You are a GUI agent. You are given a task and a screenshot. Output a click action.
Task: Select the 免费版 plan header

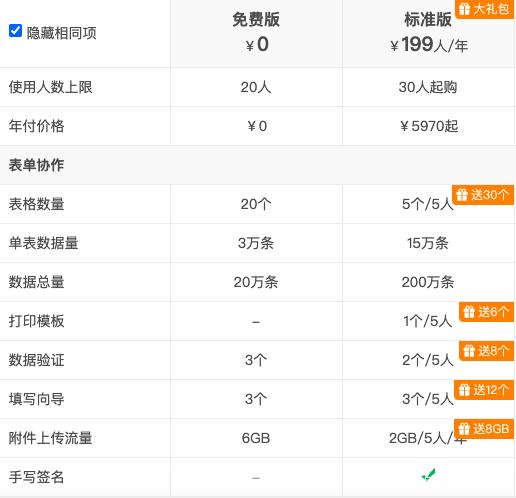click(x=256, y=19)
